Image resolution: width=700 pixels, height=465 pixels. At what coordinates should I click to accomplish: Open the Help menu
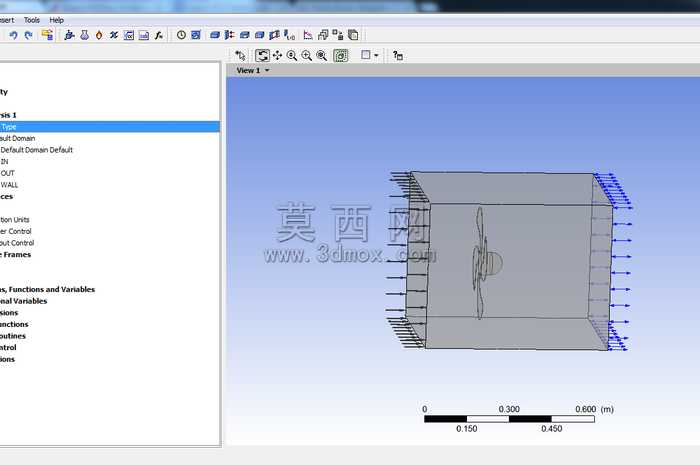click(56, 20)
